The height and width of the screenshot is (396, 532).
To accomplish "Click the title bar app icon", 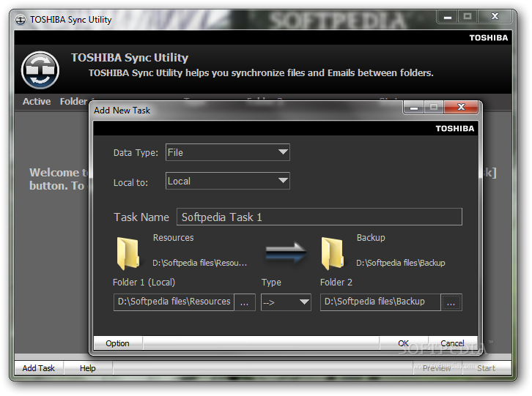I will pyautogui.click(x=20, y=20).
